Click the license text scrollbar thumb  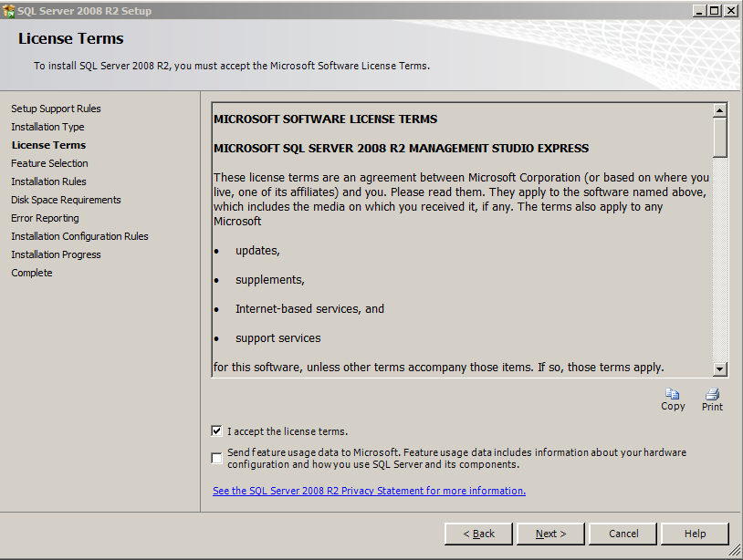720,138
